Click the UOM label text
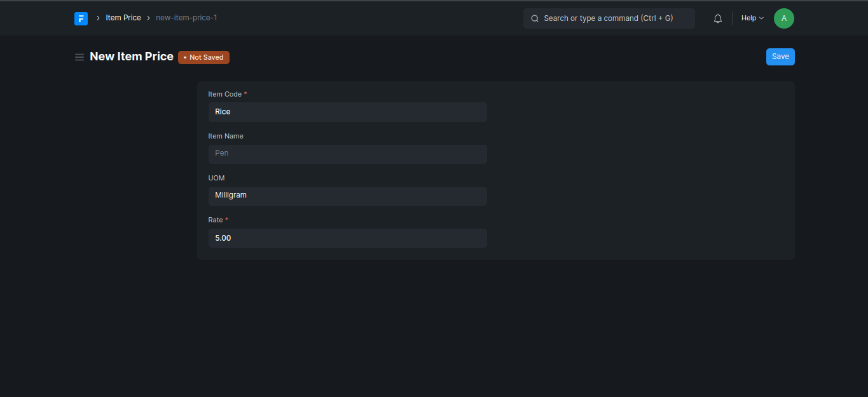Screen dimensions: 868x397 [216, 178]
